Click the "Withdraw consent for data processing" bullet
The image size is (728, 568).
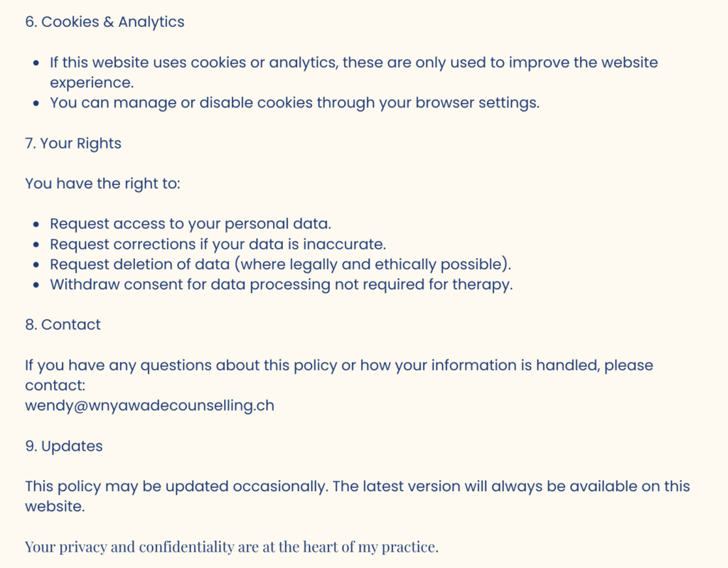pos(281,285)
